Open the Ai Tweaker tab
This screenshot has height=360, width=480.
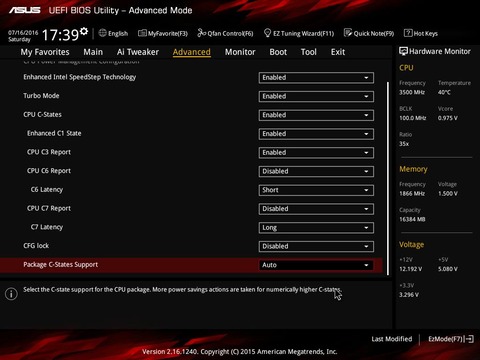pos(138,52)
